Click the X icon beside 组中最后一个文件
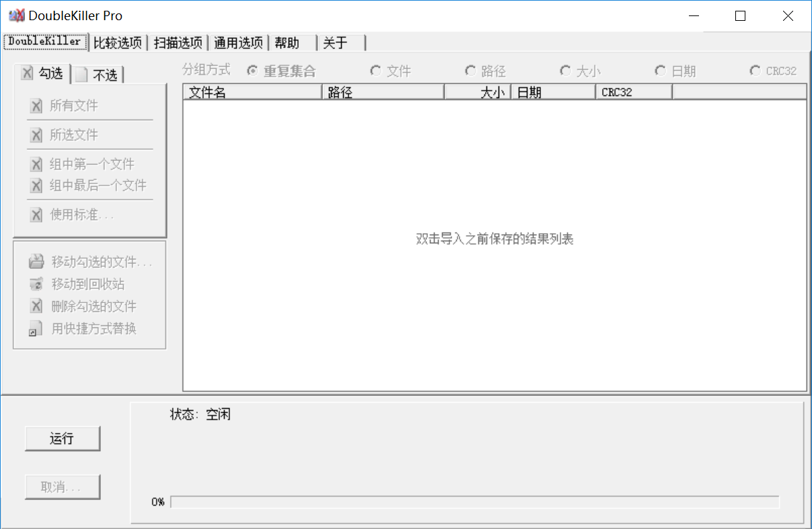812x529 pixels. (36, 186)
